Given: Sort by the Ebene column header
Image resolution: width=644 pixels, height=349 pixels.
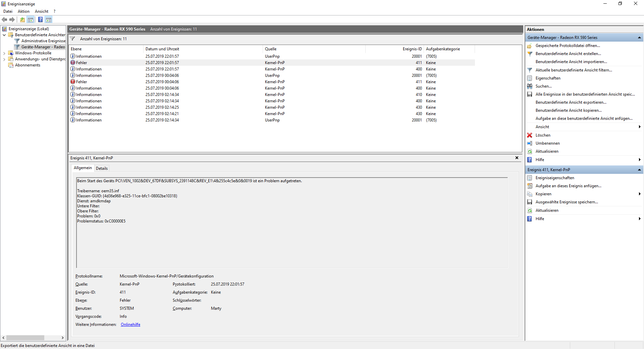Looking at the screenshot, I should (x=106, y=49).
